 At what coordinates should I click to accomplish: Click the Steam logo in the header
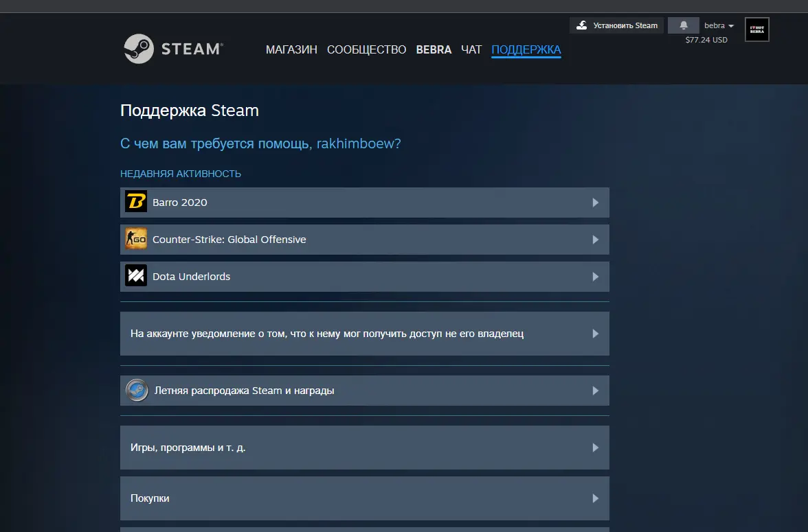pyautogui.click(x=173, y=49)
